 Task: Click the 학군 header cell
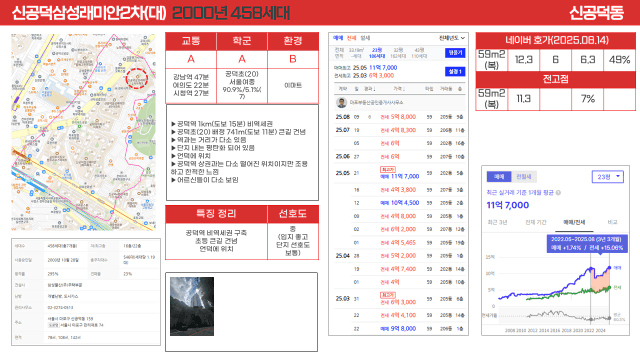click(242, 41)
